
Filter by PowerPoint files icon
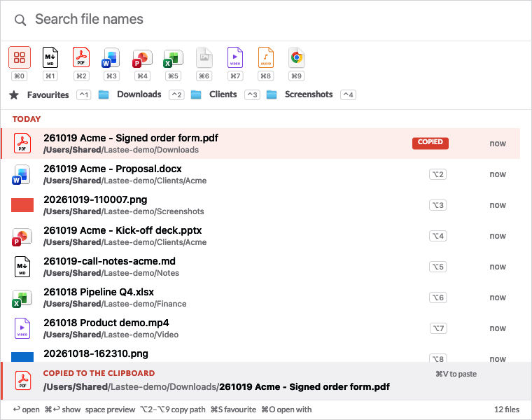(143, 59)
